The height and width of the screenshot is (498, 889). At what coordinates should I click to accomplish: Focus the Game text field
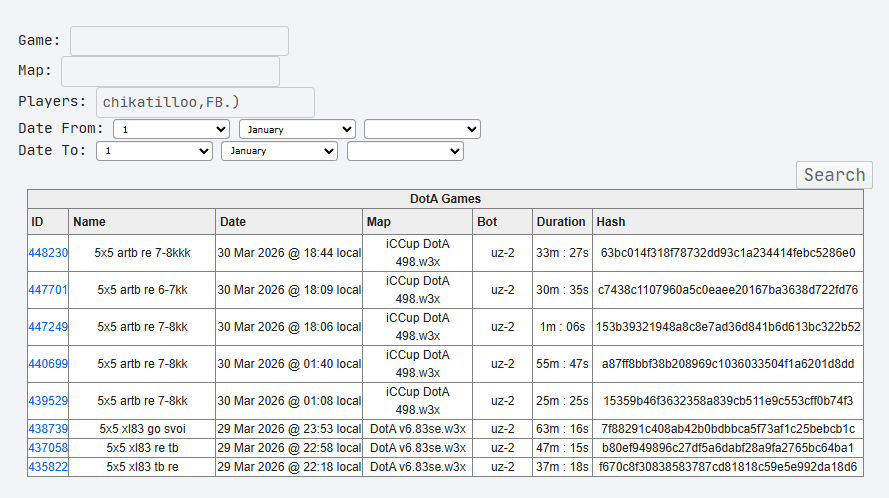tap(179, 41)
